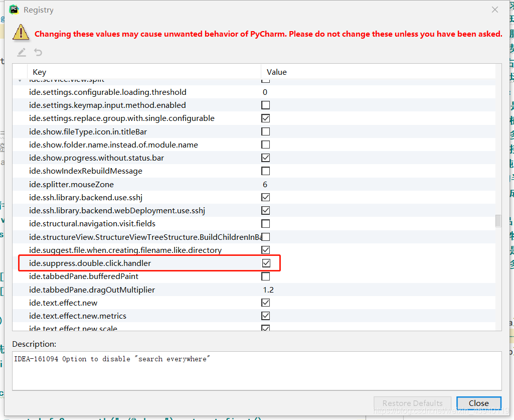Close the Registry dialog with X
514x420 pixels.
pyautogui.click(x=494, y=10)
